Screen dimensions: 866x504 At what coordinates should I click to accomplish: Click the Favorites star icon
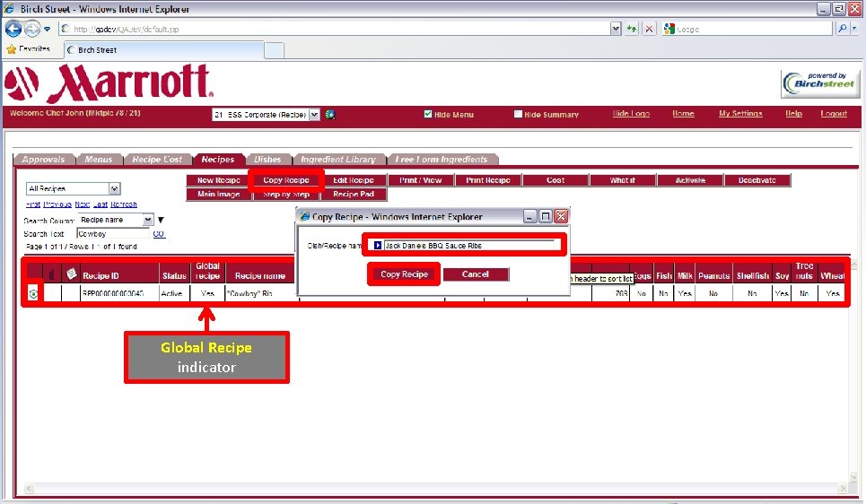[11, 49]
